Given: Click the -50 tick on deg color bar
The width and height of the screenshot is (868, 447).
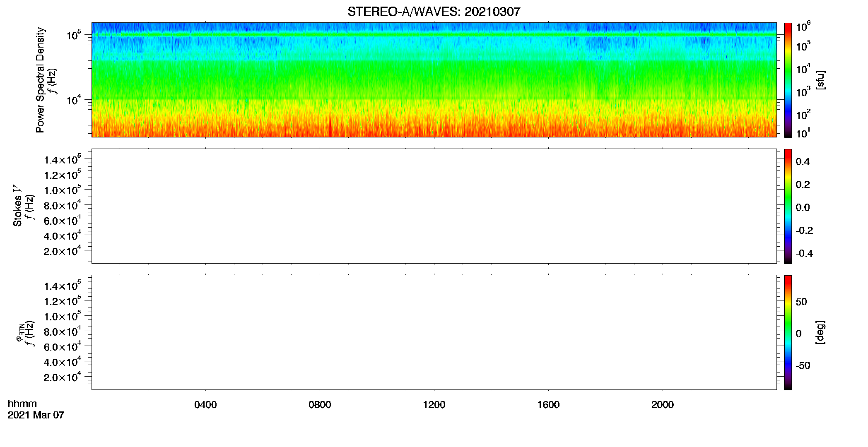Looking at the screenshot, I should click(803, 365).
